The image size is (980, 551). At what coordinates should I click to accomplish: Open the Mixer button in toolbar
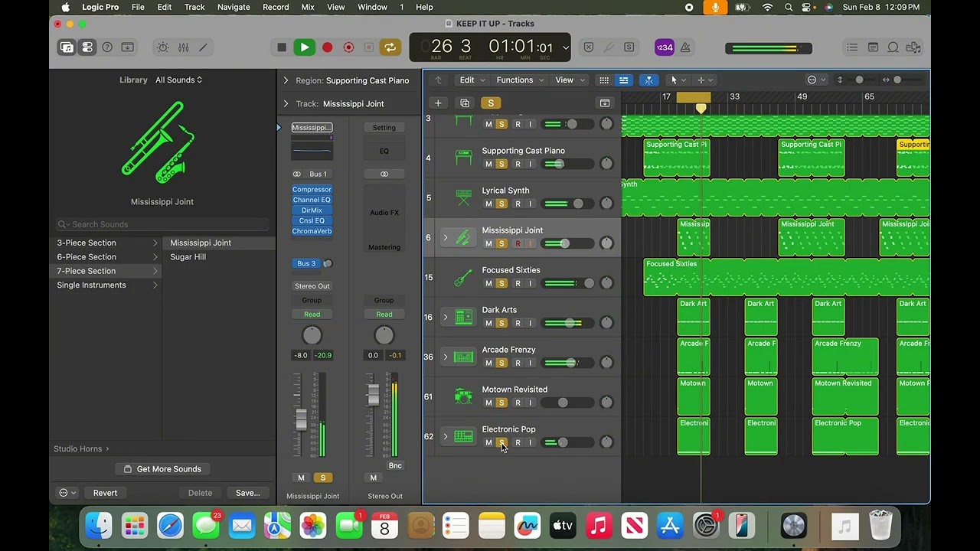pyautogui.click(x=183, y=47)
